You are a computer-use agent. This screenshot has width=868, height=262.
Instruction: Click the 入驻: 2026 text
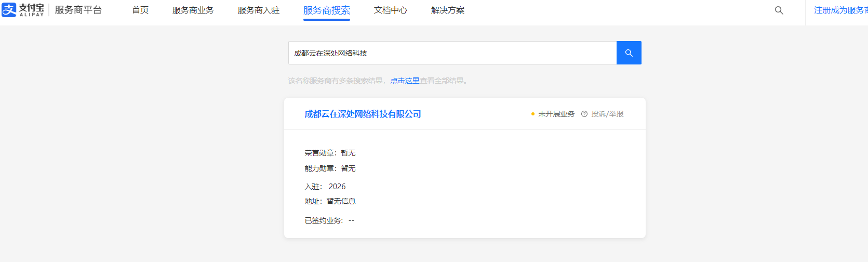click(x=325, y=187)
